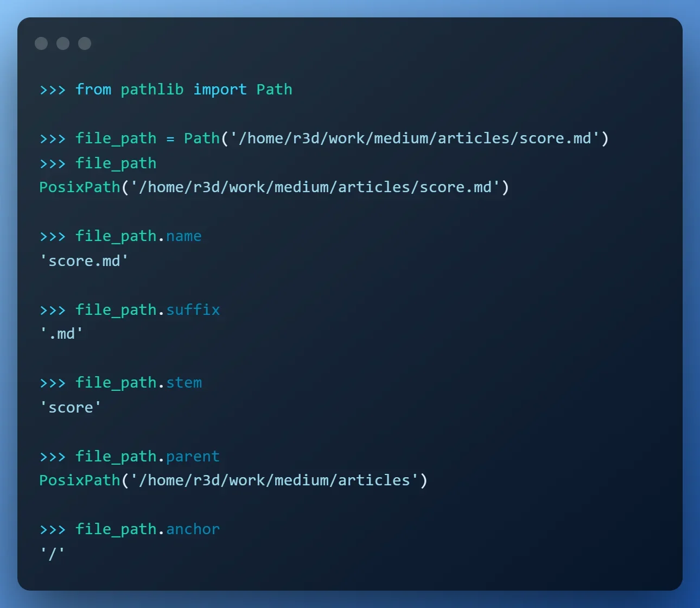Select the "parent" attribute after file_path
700x608 pixels.
[x=193, y=457]
